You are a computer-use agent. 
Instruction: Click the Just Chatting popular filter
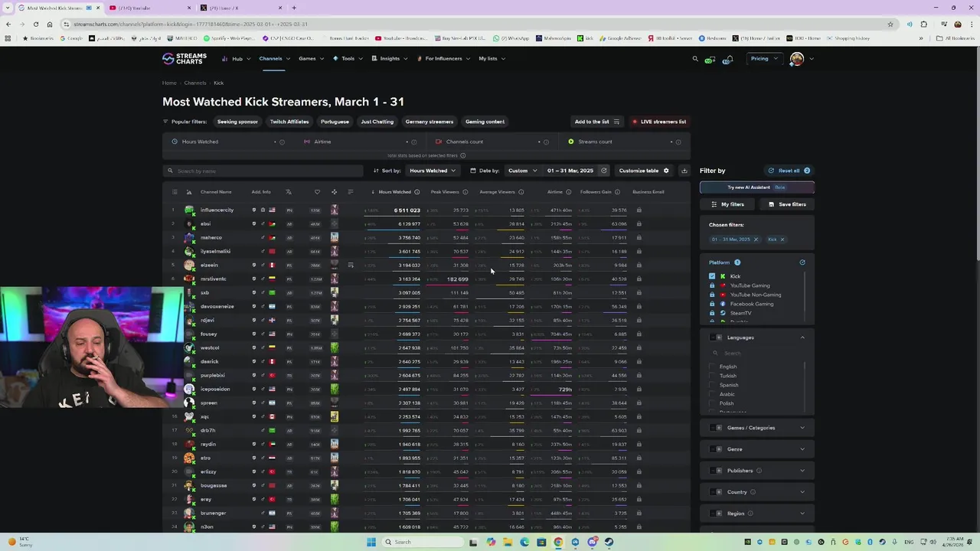pos(377,122)
